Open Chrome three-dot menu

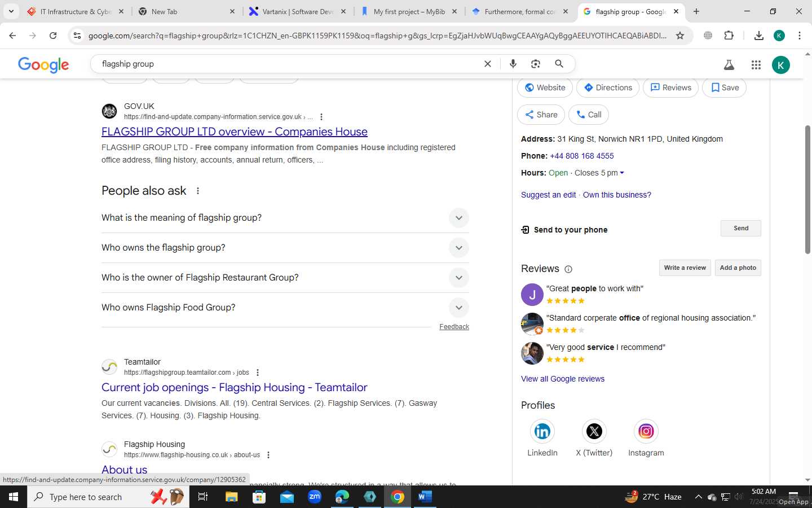tap(800, 36)
